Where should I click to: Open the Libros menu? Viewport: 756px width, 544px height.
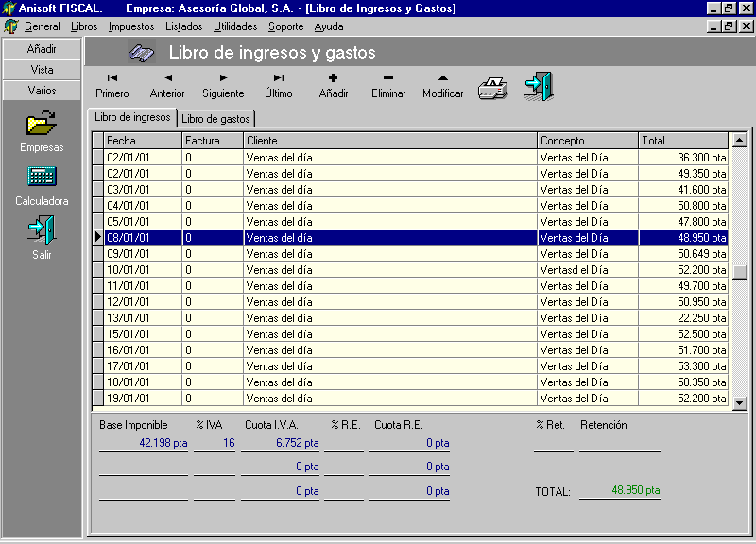coord(84,26)
